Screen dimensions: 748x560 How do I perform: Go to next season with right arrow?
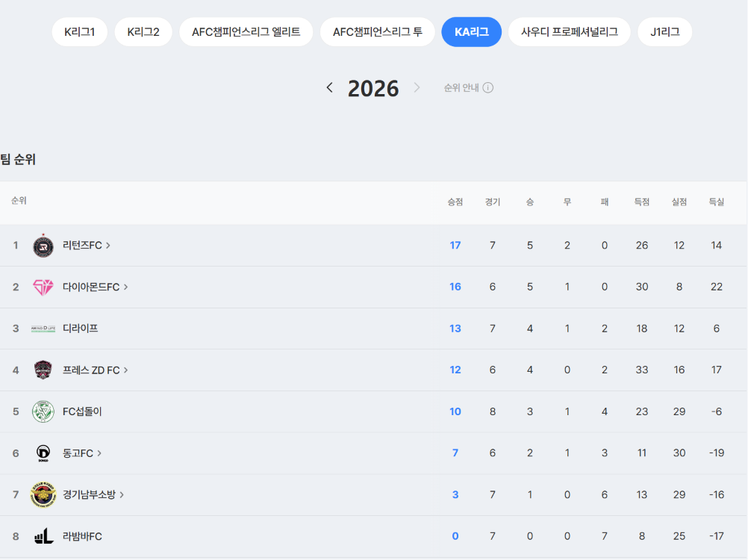pos(417,88)
